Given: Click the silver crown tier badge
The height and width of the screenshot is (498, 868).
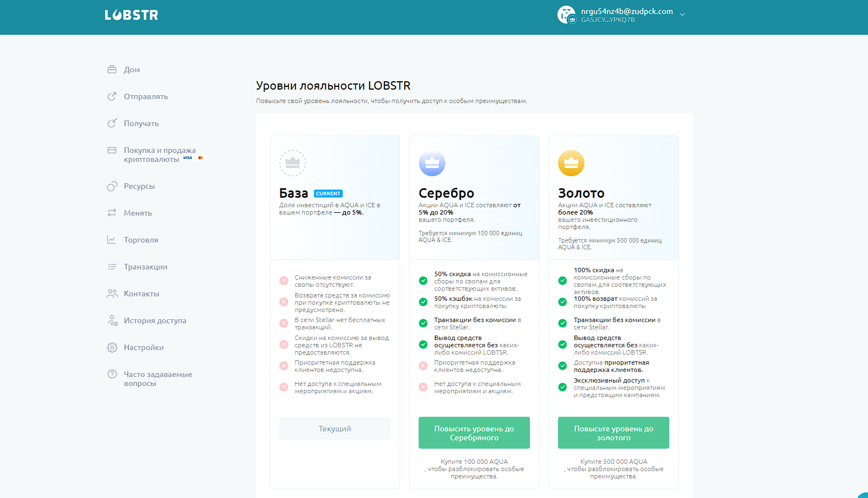Looking at the screenshot, I should point(431,163).
